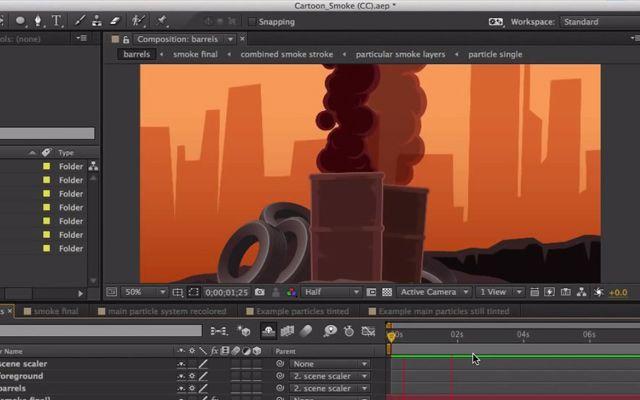The height and width of the screenshot is (400, 640).
Task: Enable the Snapping checkbox
Action: tap(252, 22)
